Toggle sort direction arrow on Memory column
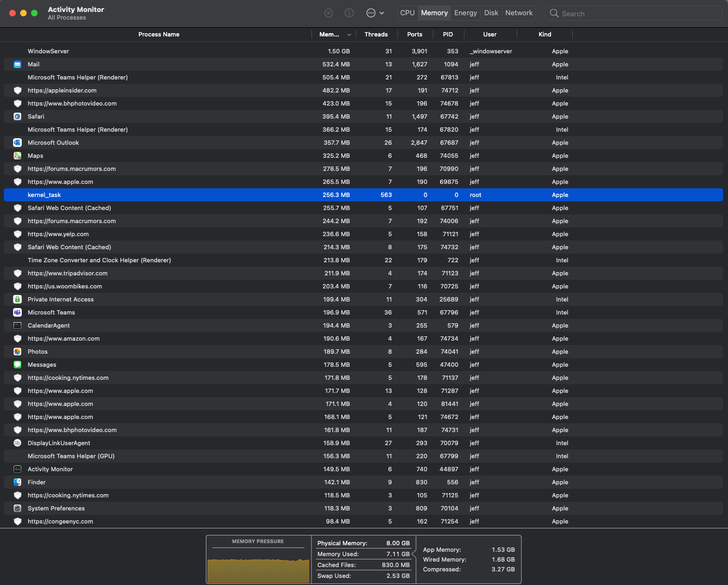The height and width of the screenshot is (585, 728). tap(349, 35)
